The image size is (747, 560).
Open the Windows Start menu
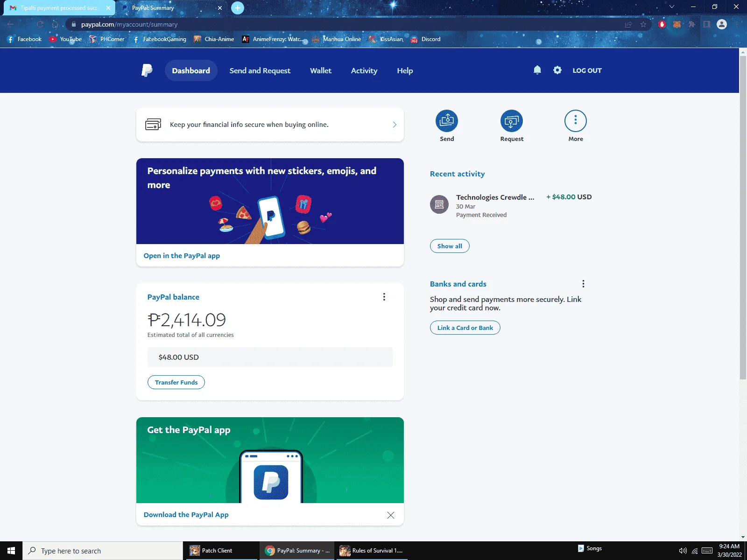coord(11,551)
